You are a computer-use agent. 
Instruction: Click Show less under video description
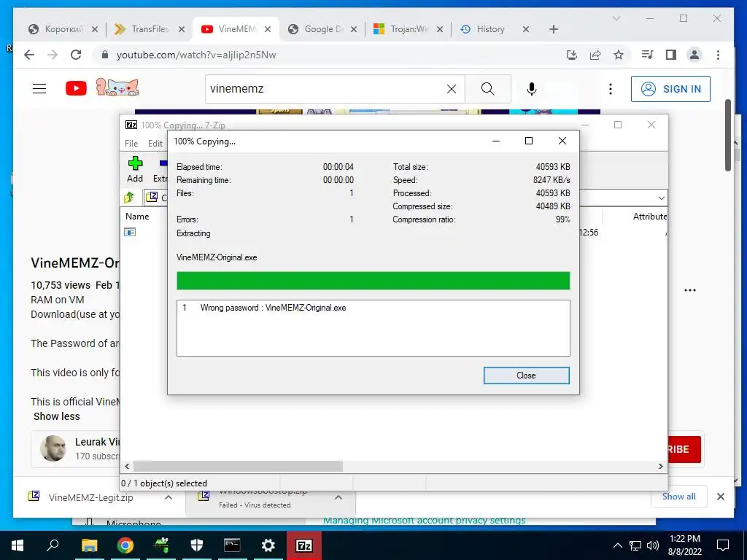coord(57,416)
